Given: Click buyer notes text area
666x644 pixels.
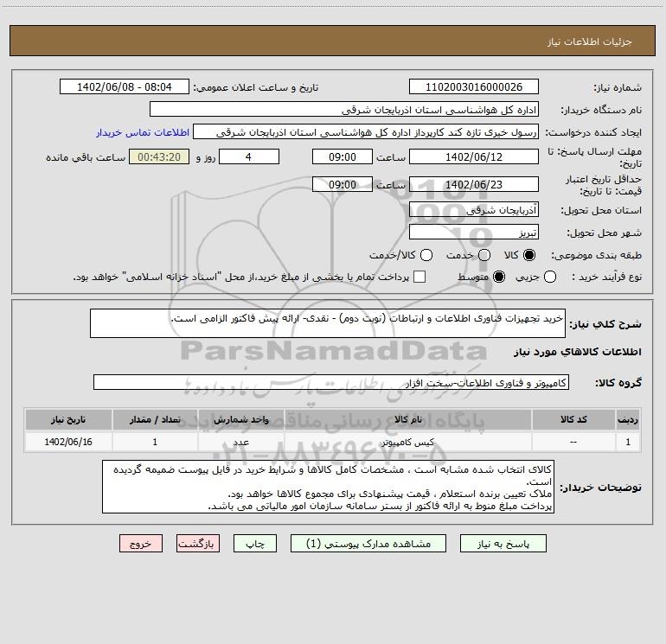Looking at the screenshot, I should tap(329, 487).
